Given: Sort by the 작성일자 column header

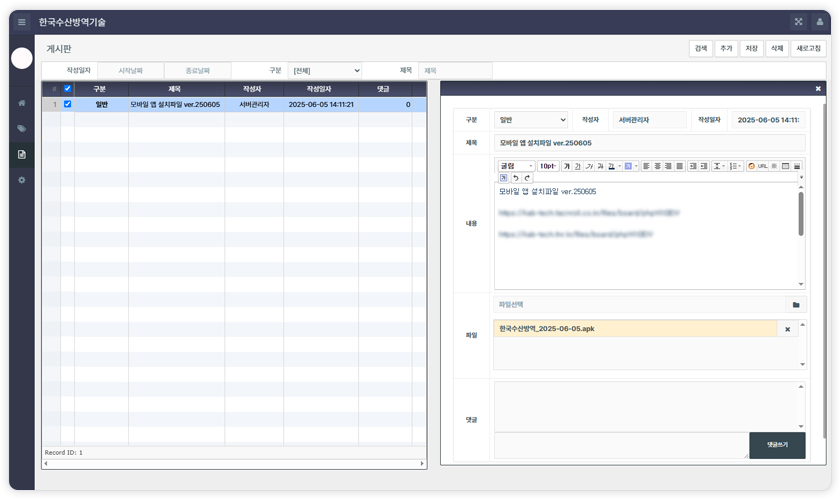Looking at the screenshot, I should [319, 89].
